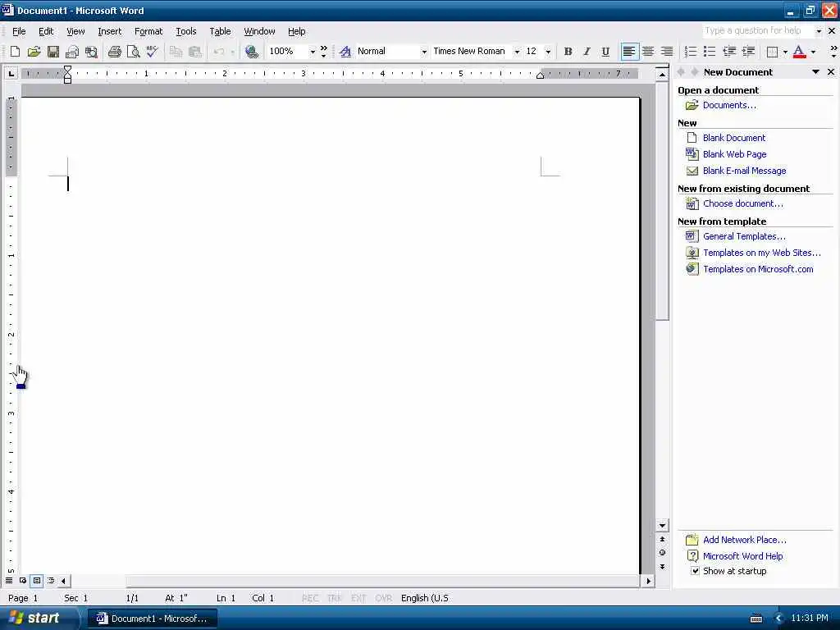The height and width of the screenshot is (630, 840).
Task: Run the Spelling and Grammar check icon
Action: (152, 52)
